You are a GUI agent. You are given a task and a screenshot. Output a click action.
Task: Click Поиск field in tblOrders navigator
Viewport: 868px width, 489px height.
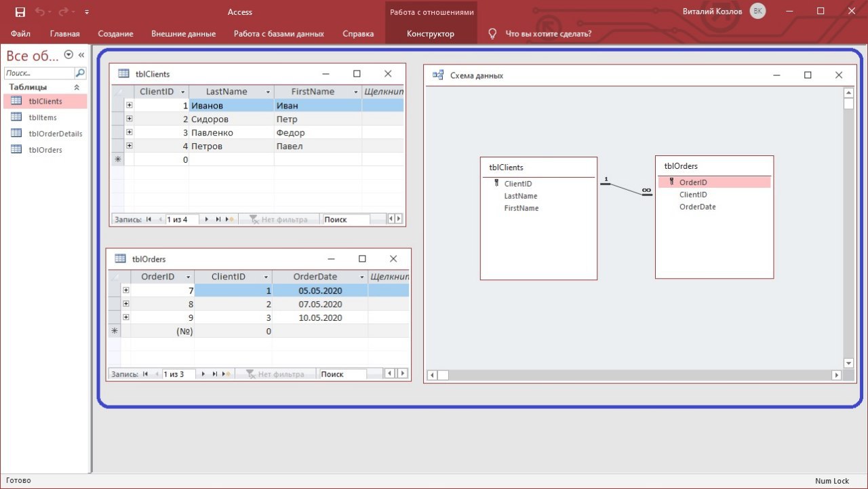[342, 374]
